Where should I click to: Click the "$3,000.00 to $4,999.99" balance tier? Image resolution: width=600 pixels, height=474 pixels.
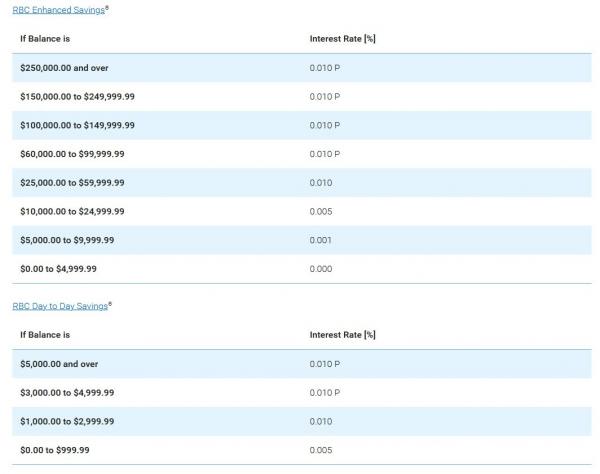click(67, 393)
